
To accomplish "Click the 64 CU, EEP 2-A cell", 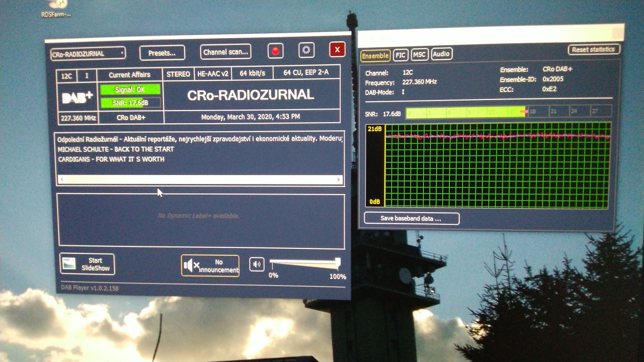I will (306, 72).
